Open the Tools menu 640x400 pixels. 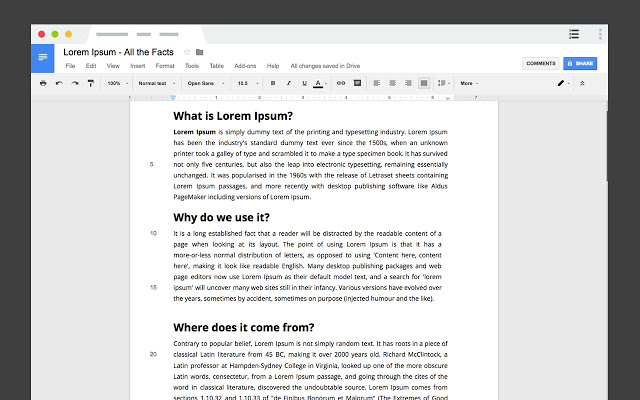pos(192,66)
